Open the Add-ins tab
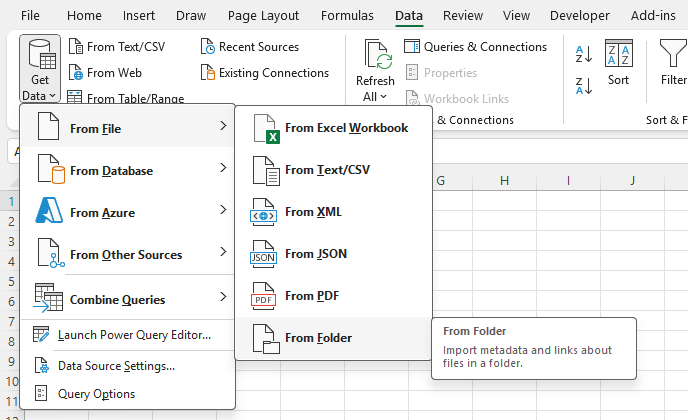Image resolution: width=688 pixels, height=420 pixels. (x=653, y=16)
